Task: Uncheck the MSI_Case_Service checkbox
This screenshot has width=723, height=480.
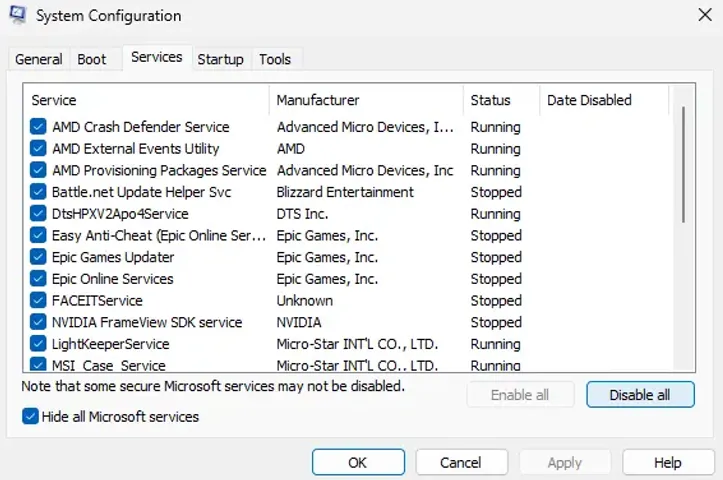Action: pyautogui.click(x=38, y=364)
